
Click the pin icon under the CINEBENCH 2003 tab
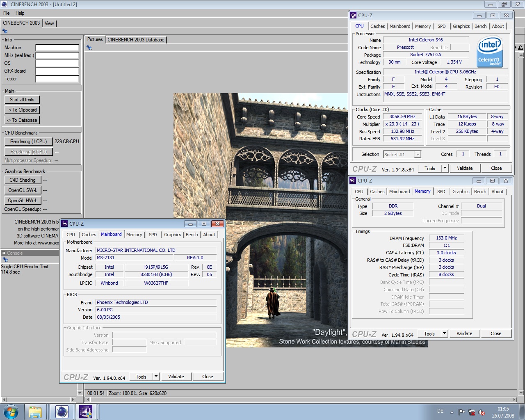(x=5, y=31)
